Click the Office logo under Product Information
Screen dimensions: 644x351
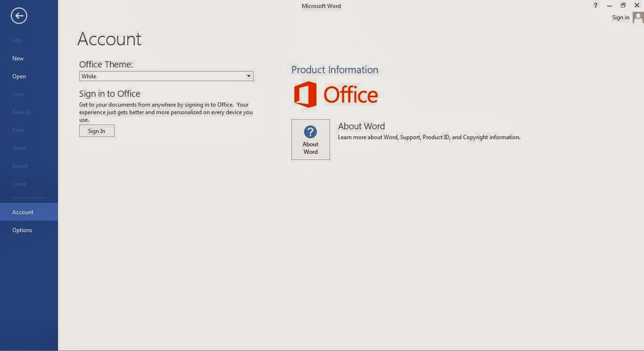click(336, 95)
